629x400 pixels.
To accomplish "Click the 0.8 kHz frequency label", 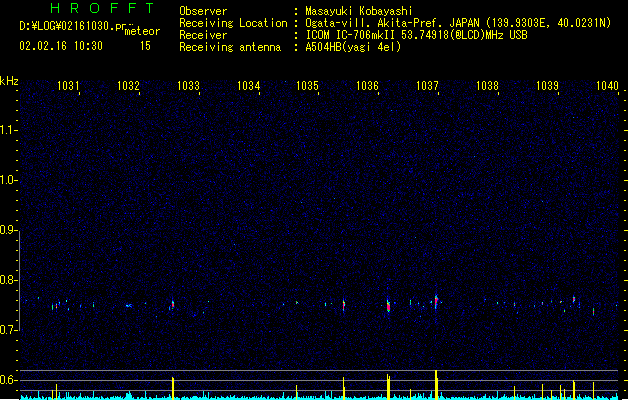I will [x=8, y=280].
